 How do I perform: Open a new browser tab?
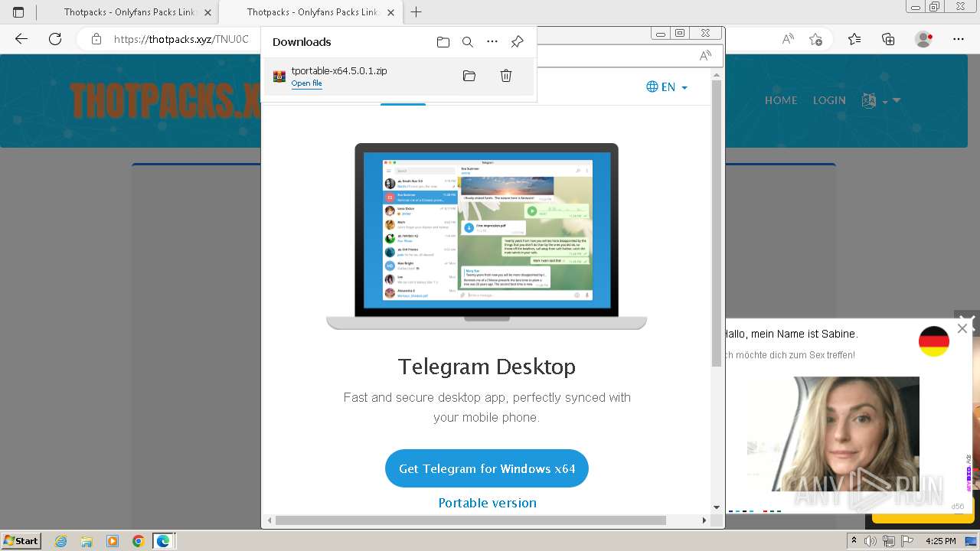tap(416, 12)
